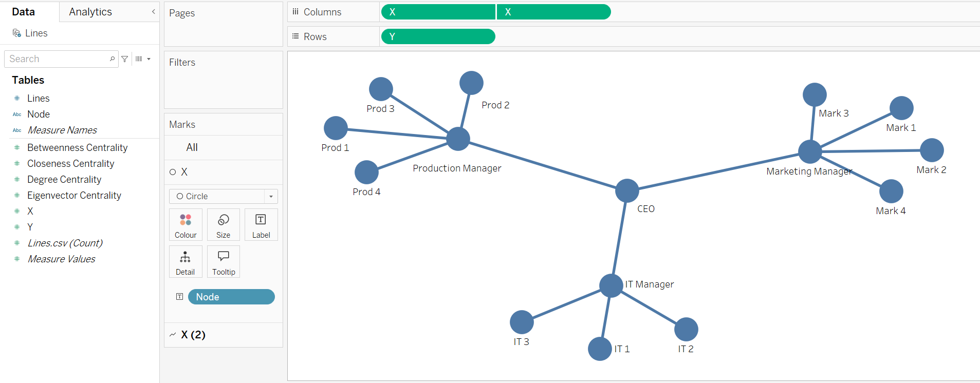Click the search magnifier icon

click(112, 59)
